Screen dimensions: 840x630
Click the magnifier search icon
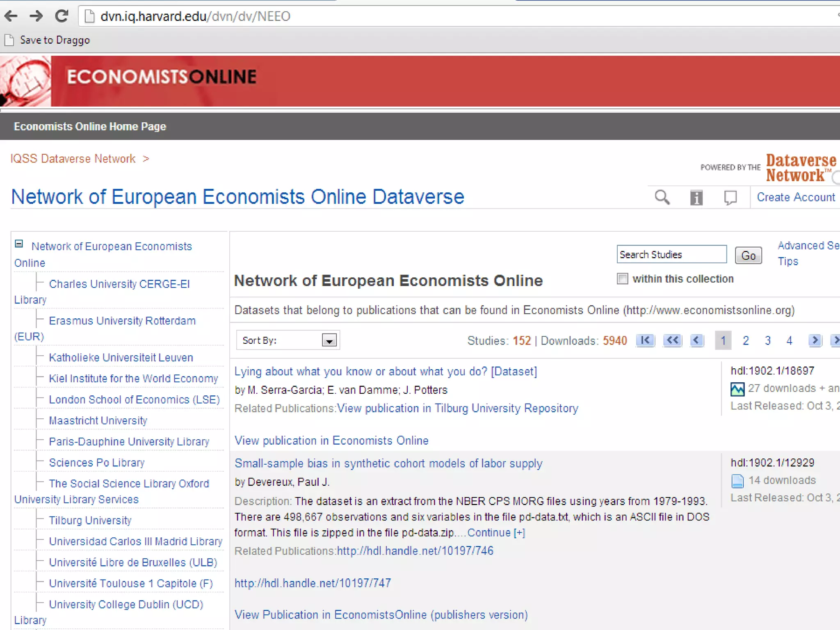coord(662,197)
